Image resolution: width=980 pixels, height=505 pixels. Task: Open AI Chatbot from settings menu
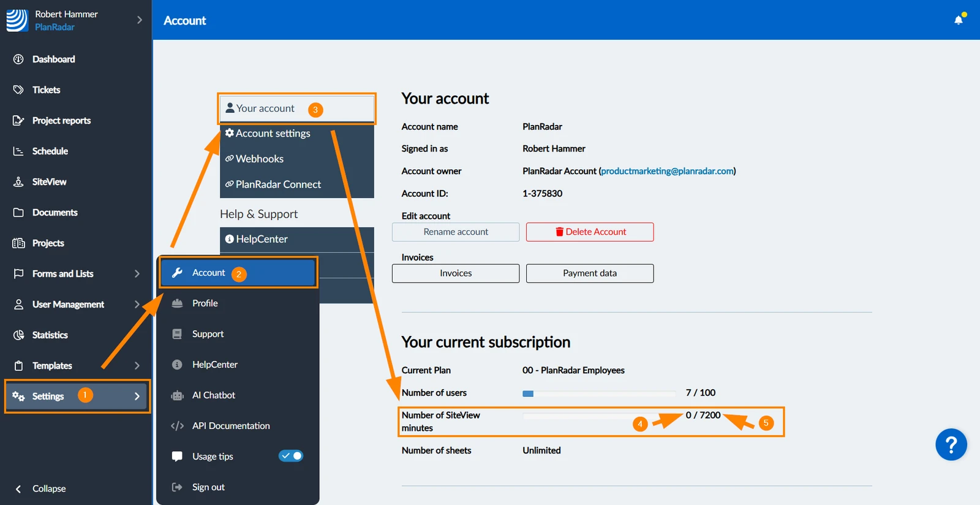point(213,395)
